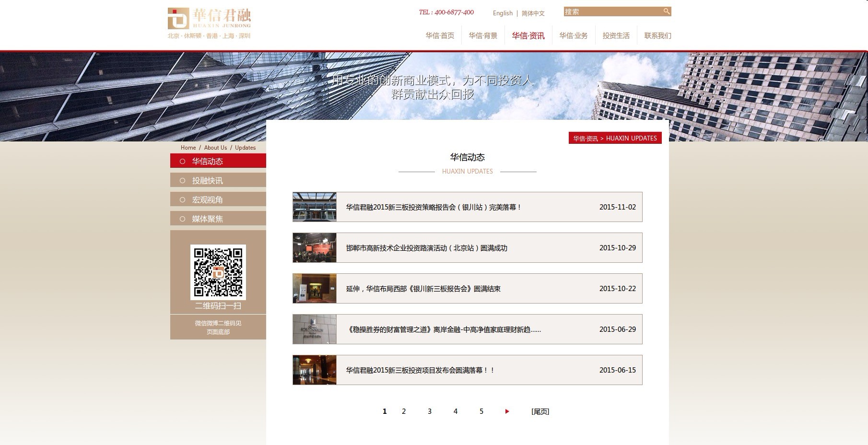This screenshot has width=868, height=445.
Task: Go to page 4
Action: [456, 411]
